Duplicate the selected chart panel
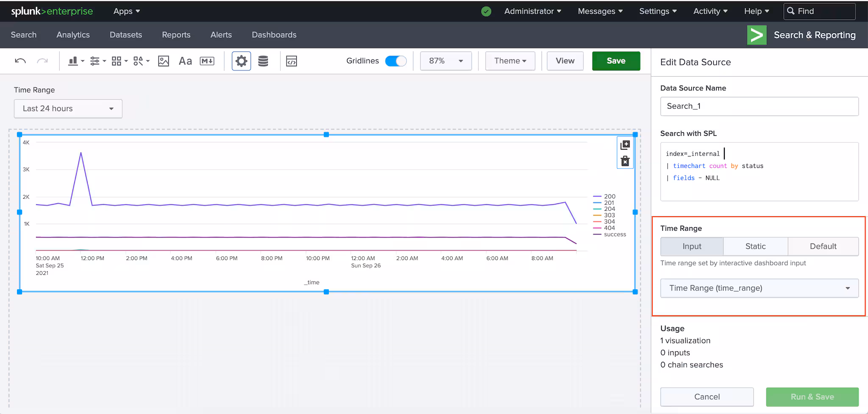The height and width of the screenshot is (414, 868). 625,145
